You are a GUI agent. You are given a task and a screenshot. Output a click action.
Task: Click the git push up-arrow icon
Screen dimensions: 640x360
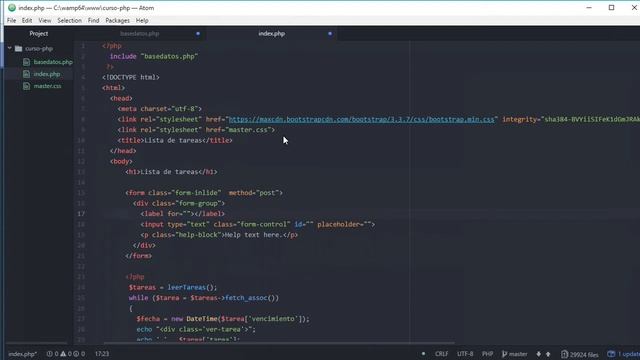point(548,354)
